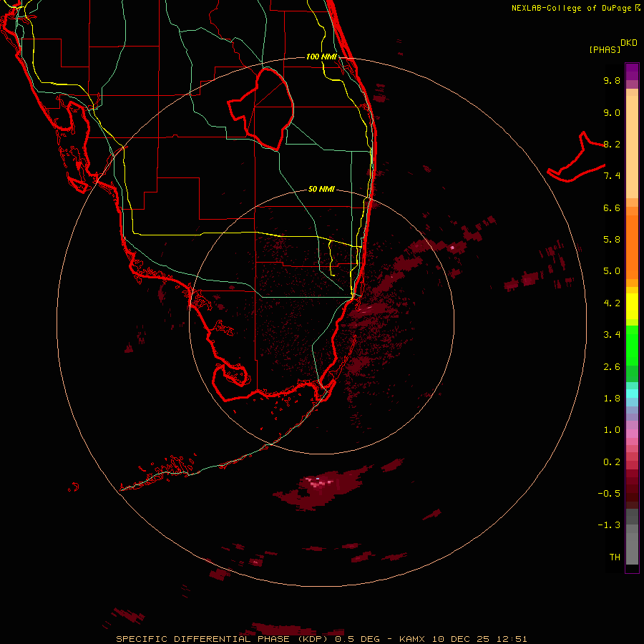Click the 4.2 scale value
This screenshot has height=644, width=644.
click(x=612, y=303)
